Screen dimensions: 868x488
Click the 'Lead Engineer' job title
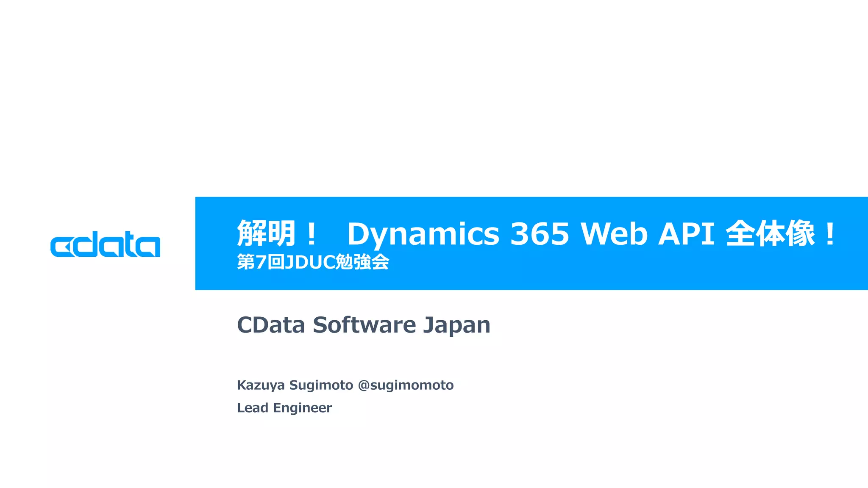tap(284, 408)
